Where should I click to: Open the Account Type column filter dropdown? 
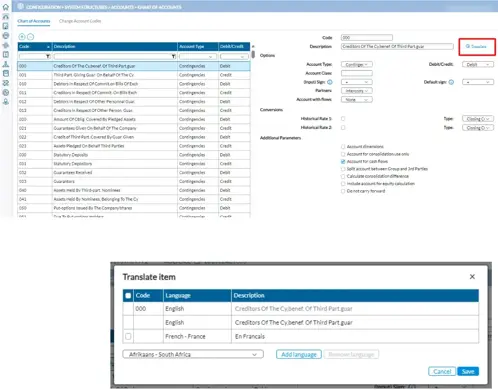click(198, 57)
